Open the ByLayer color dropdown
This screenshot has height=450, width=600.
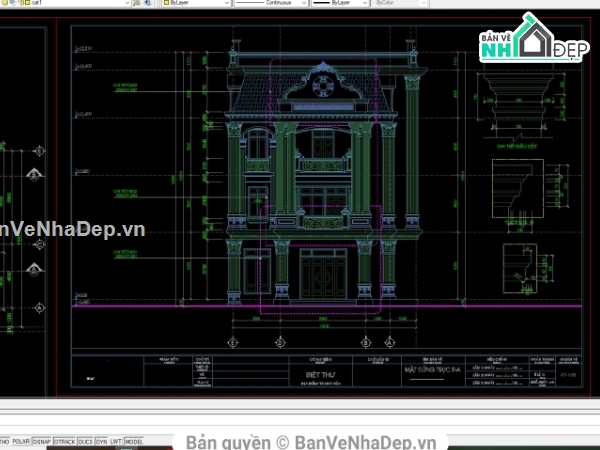click(228, 4)
